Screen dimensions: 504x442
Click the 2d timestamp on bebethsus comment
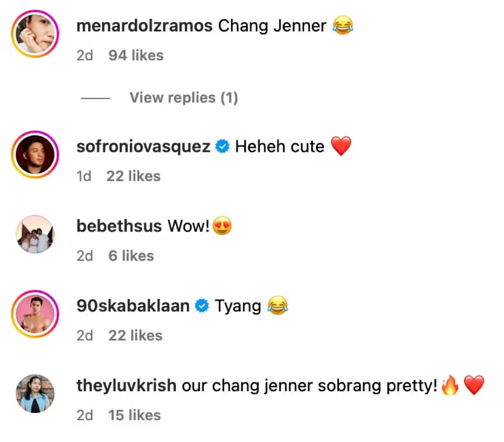tap(85, 256)
